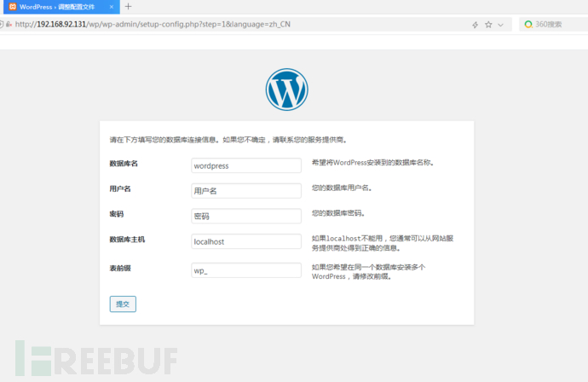Open a new browser tab with plus
588x382 pixels.
[128, 6]
